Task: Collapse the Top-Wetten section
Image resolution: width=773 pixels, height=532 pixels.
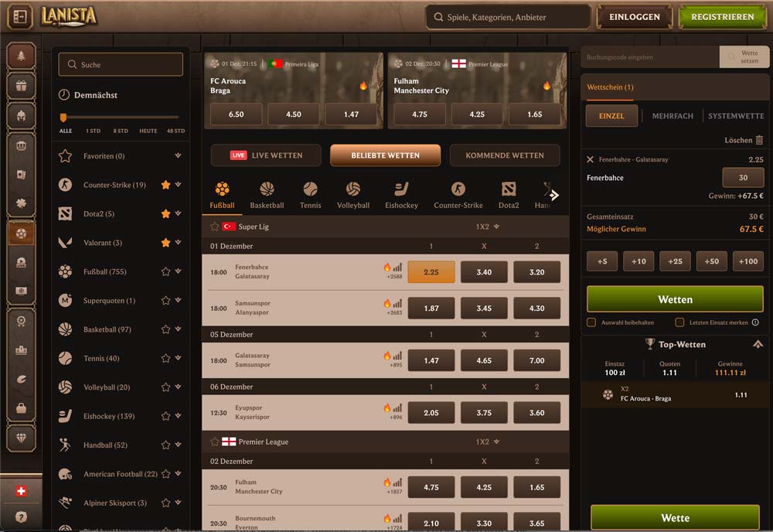Action: click(x=758, y=344)
